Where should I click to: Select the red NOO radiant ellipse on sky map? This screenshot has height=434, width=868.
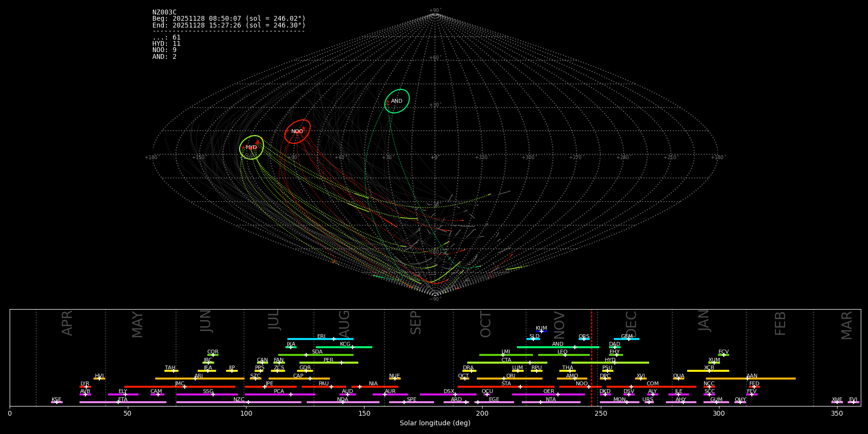(297, 132)
